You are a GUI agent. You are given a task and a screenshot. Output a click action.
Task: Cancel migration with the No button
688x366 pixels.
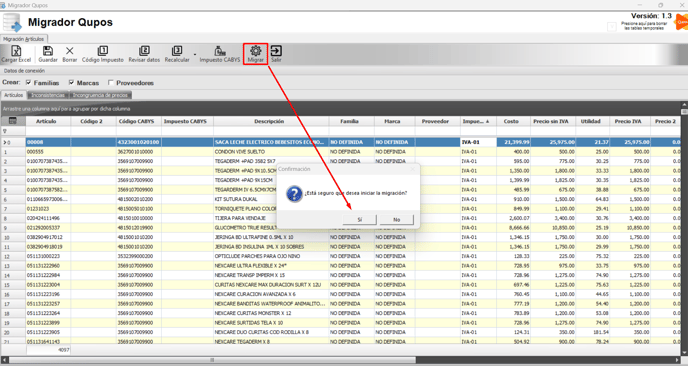[397, 219]
